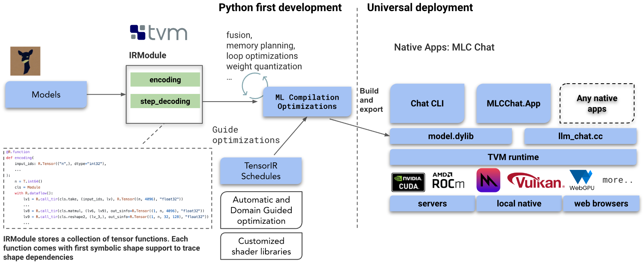Click the 'weight quantization' text line

(x=264, y=66)
